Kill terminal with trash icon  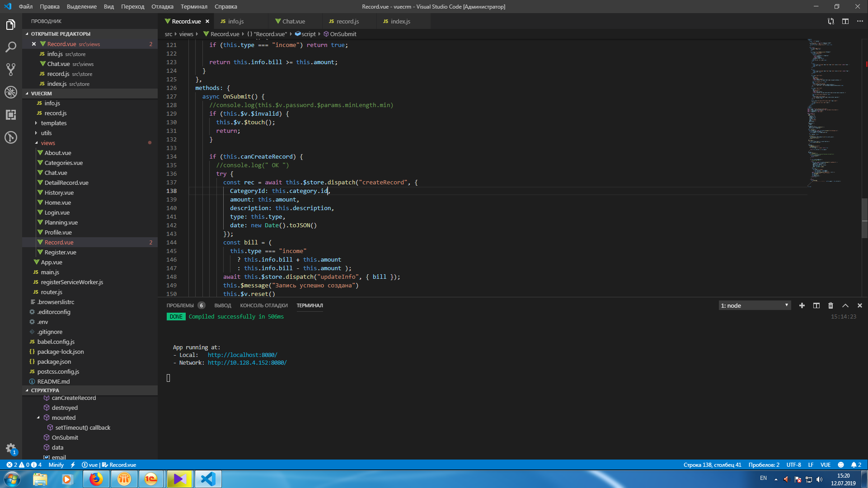tap(830, 305)
